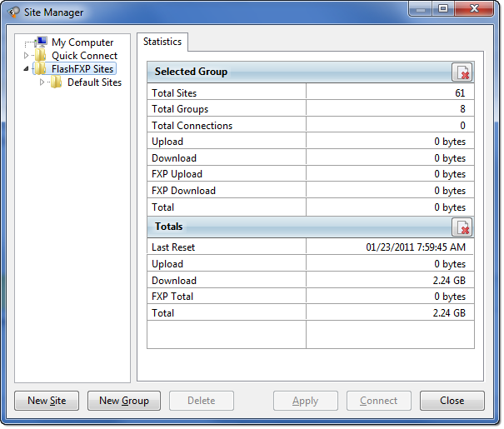Click Total label in Selected Group

163,208
